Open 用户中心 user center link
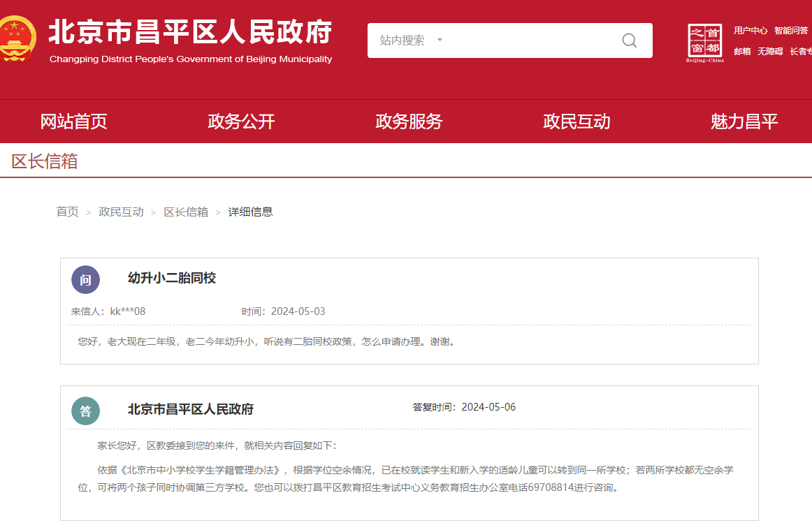Screen dimensions: 812x523 (x=750, y=31)
